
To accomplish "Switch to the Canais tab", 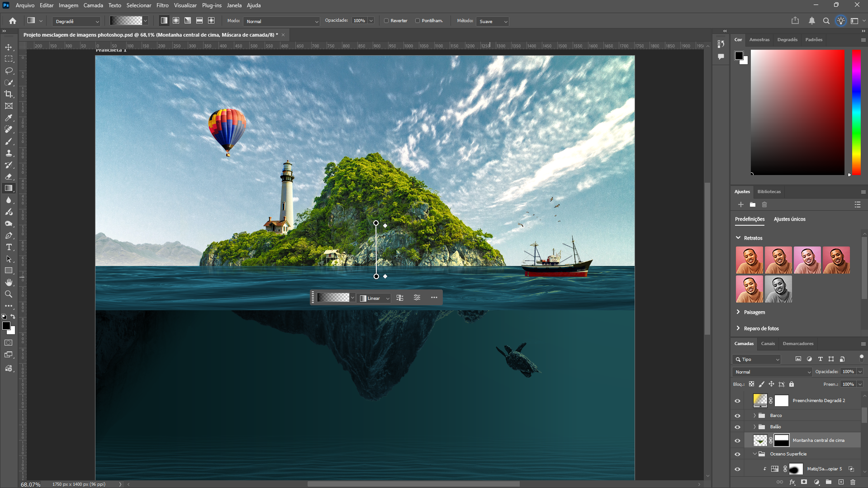I will coord(768,344).
